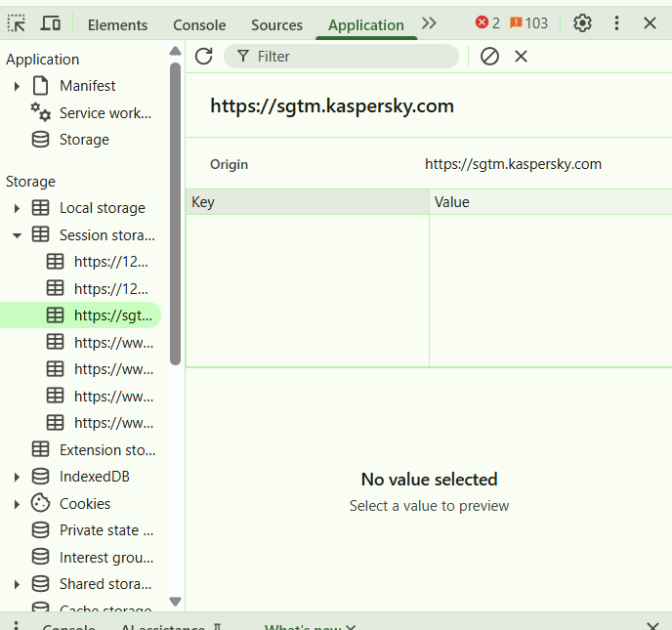The width and height of the screenshot is (672, 630).
Task: Delete selected entry with X icon
Action: point(521,56)
